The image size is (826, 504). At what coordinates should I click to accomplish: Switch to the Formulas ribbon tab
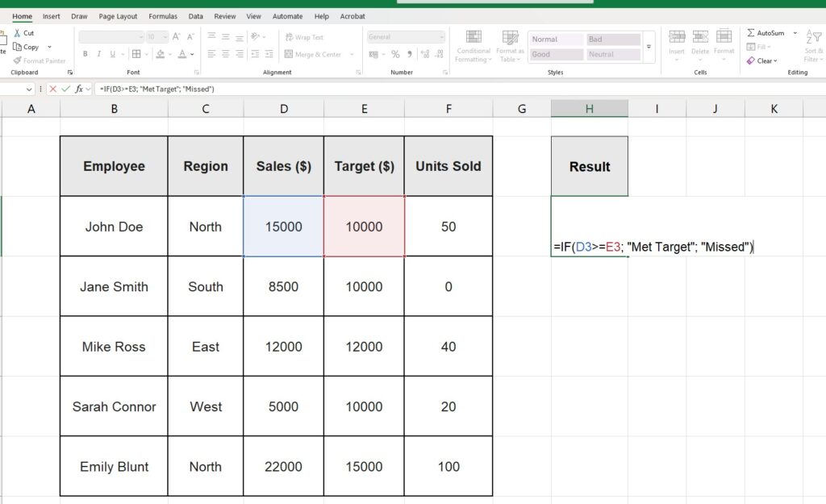(163, 15)
